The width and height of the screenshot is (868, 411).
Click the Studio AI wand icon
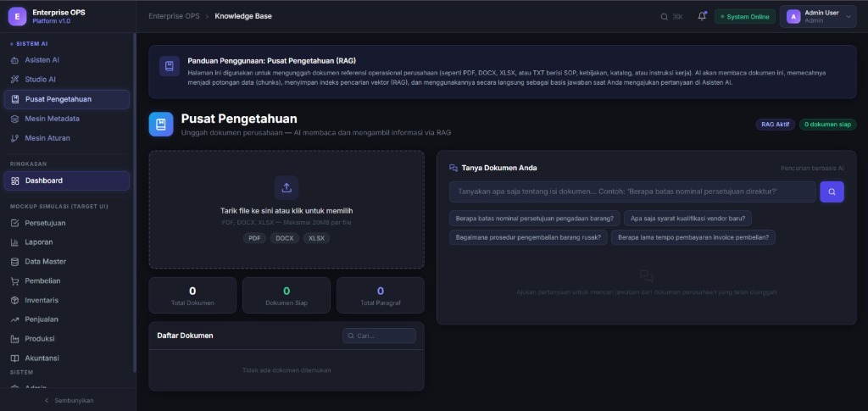(x=15, y=80)
